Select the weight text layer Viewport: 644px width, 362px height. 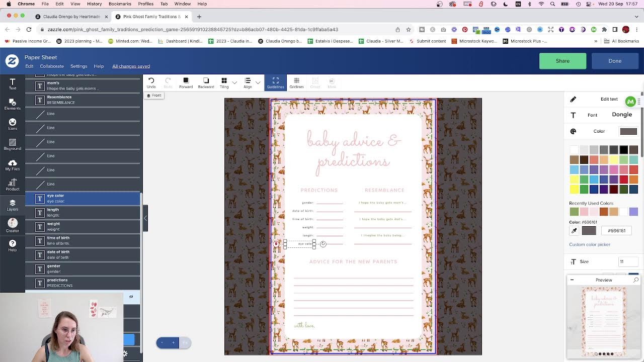pos(83,227)
